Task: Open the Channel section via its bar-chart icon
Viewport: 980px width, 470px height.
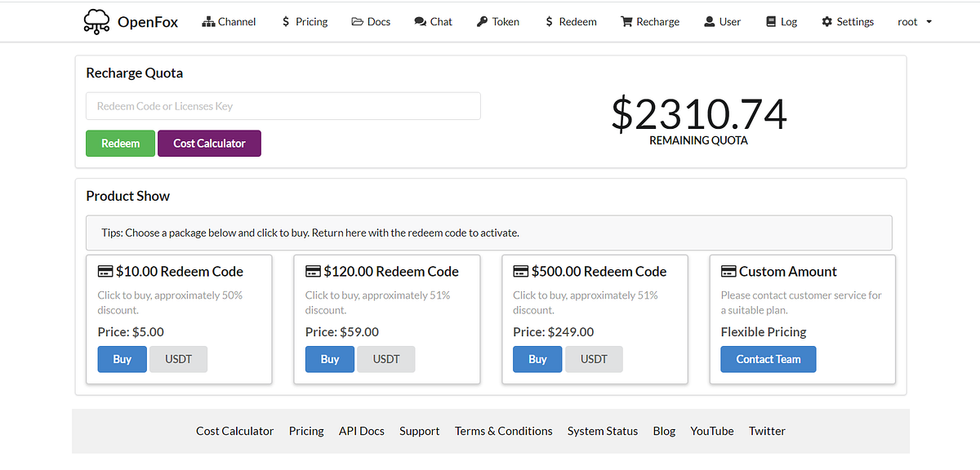Action: (208, 21)
